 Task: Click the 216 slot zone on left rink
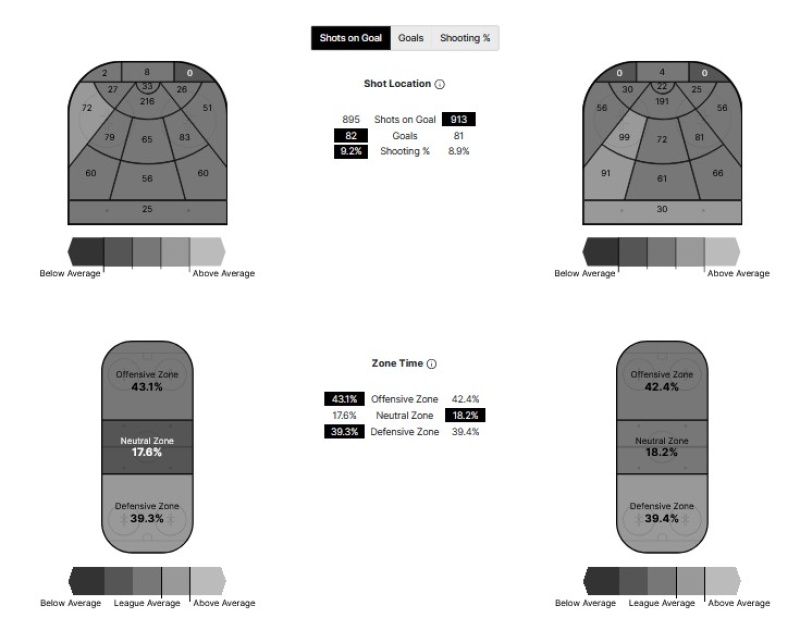point(147,102)
